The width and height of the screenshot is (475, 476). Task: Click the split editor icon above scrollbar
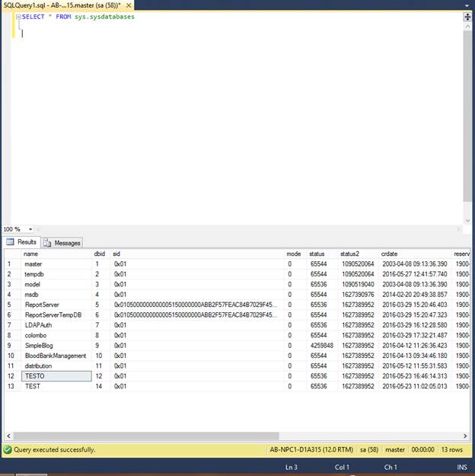(467, 17)
